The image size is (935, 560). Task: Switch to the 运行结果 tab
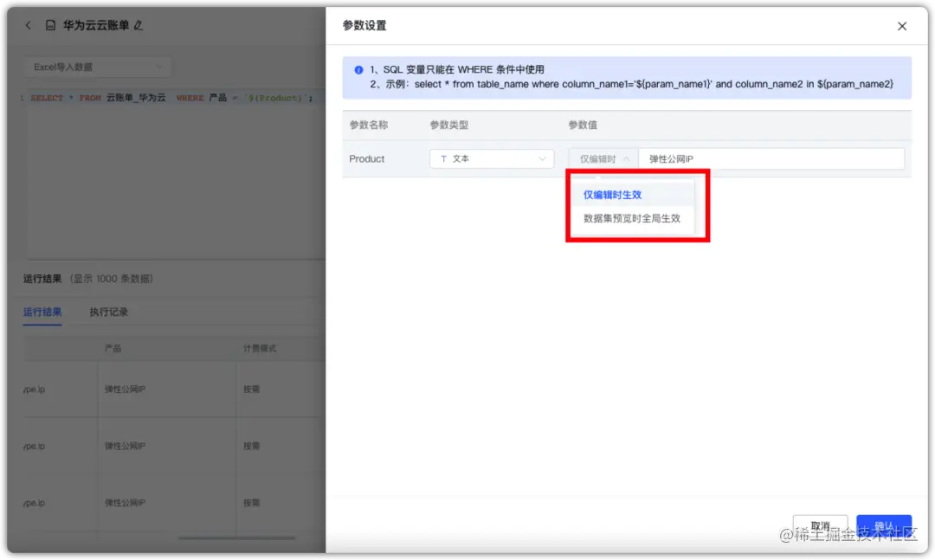pyautogui.click(x=42, y=312)
